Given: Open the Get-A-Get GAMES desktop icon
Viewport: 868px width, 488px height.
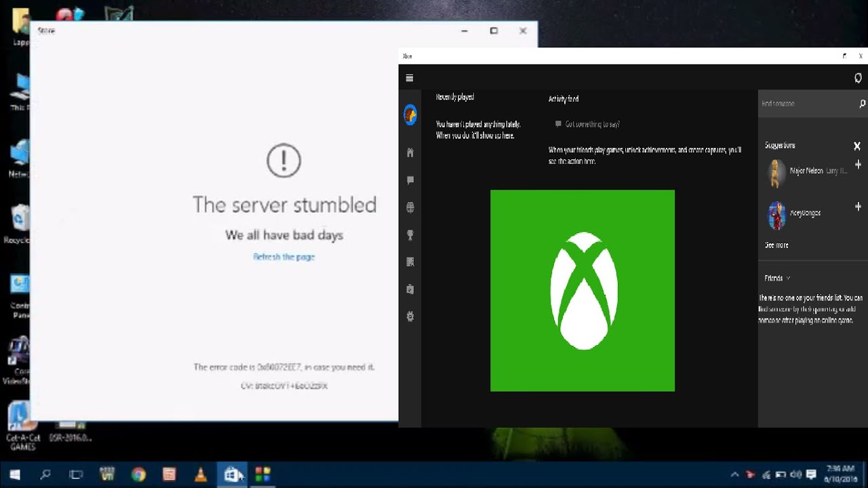Looking at the screenshot, I should pos(22,426).
